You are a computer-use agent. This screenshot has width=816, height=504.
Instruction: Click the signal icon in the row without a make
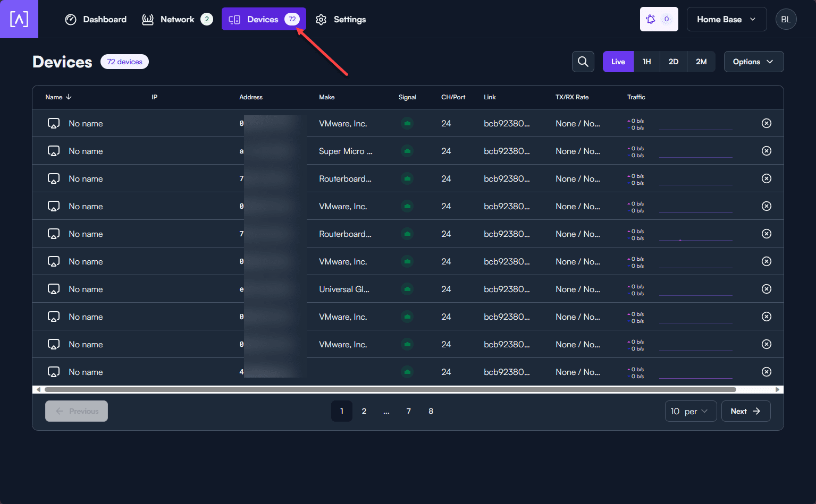click(x=407, y=372)
